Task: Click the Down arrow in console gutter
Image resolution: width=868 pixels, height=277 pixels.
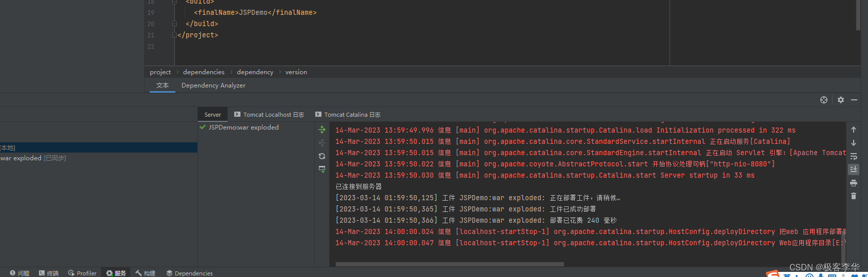Action: coord(854,143)
